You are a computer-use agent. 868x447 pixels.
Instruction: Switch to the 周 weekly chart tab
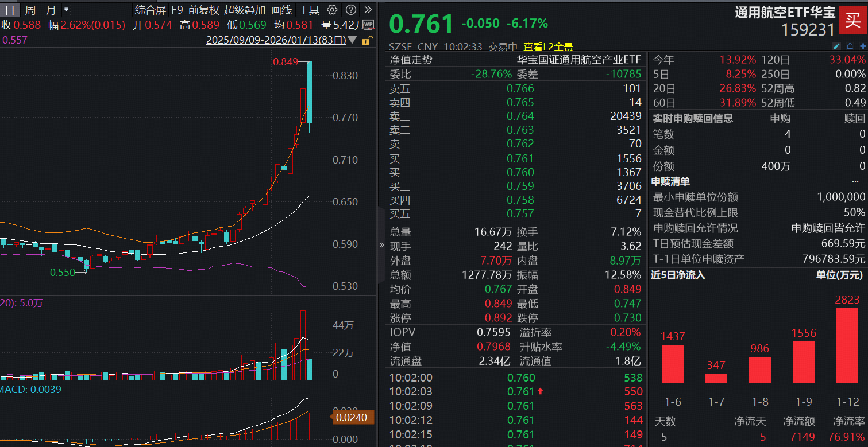click(30, 10)
